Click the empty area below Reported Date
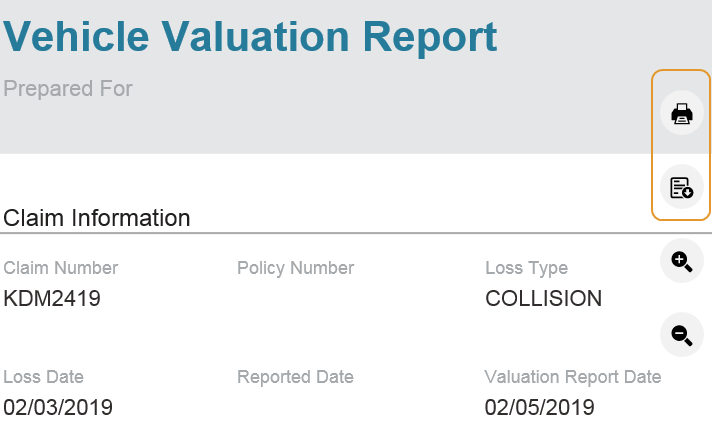 (x=295, y=407)
